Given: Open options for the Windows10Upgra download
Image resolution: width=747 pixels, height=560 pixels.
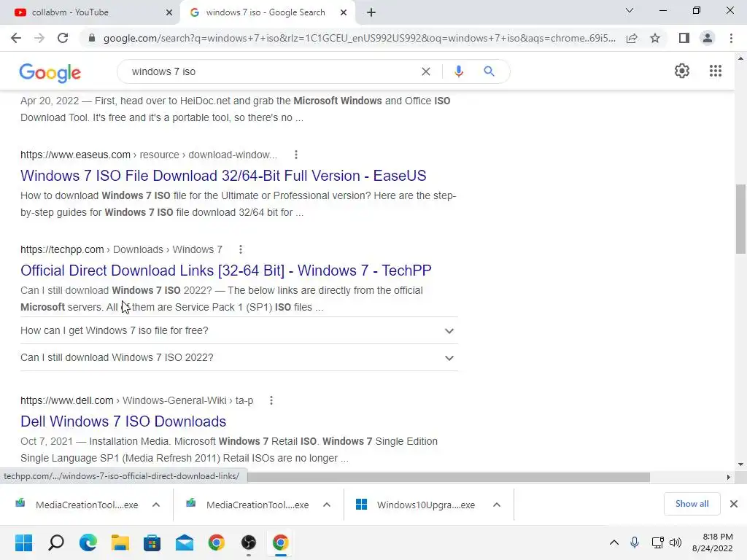Looking at the screenshot, I should [496, 505].
